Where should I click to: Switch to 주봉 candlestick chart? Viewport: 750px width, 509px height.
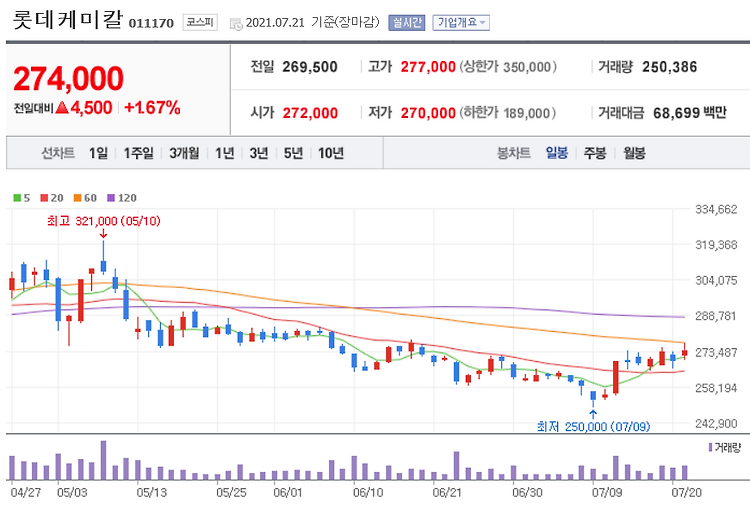tap(595, 153)
